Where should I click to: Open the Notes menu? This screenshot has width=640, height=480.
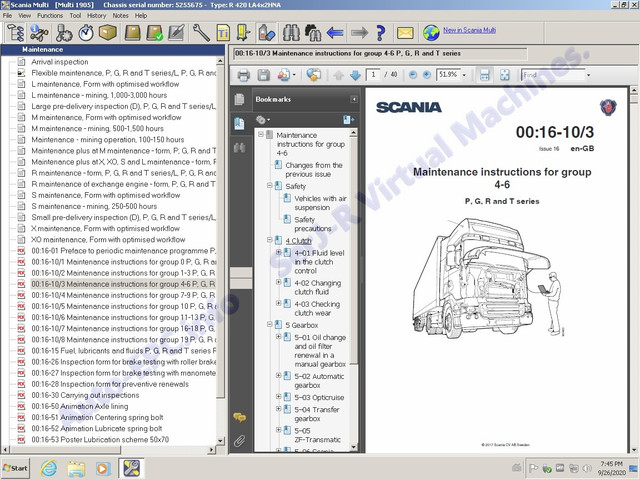(120, 16)
